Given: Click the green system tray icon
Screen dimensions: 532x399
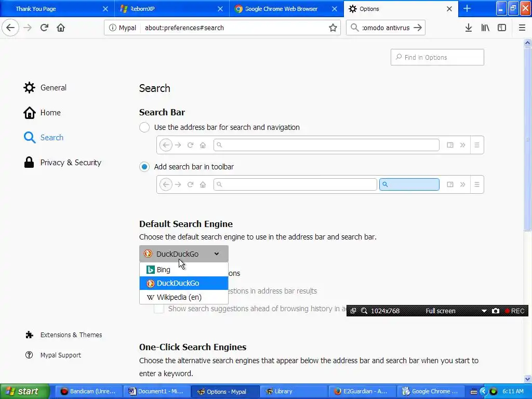Looking at the screenshot, I should coord(494,392).
